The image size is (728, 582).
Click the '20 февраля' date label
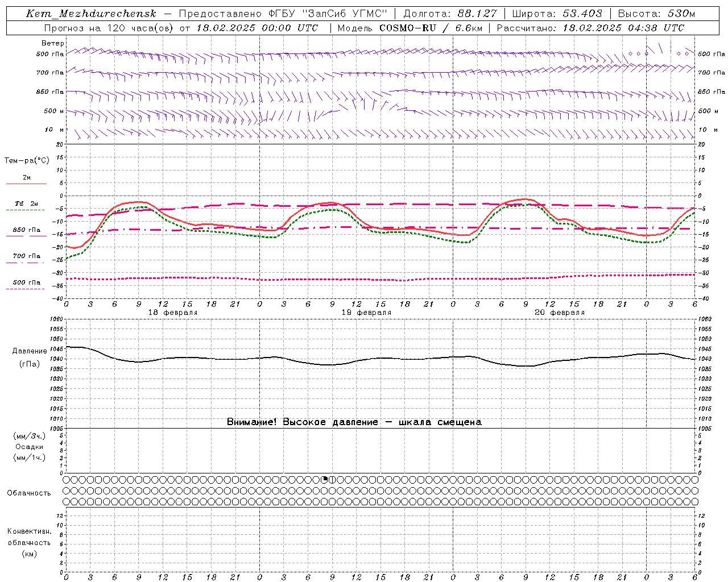tap(560, 313)
